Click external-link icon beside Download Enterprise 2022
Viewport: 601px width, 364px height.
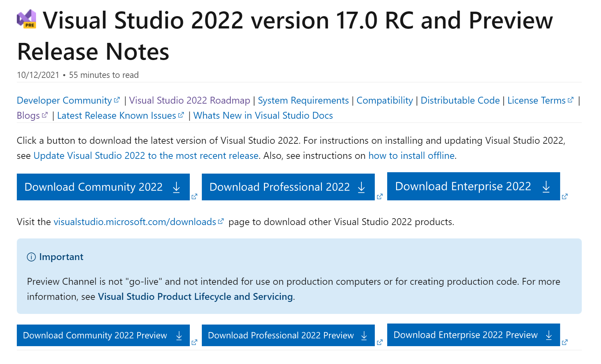(x=565, y=196)
